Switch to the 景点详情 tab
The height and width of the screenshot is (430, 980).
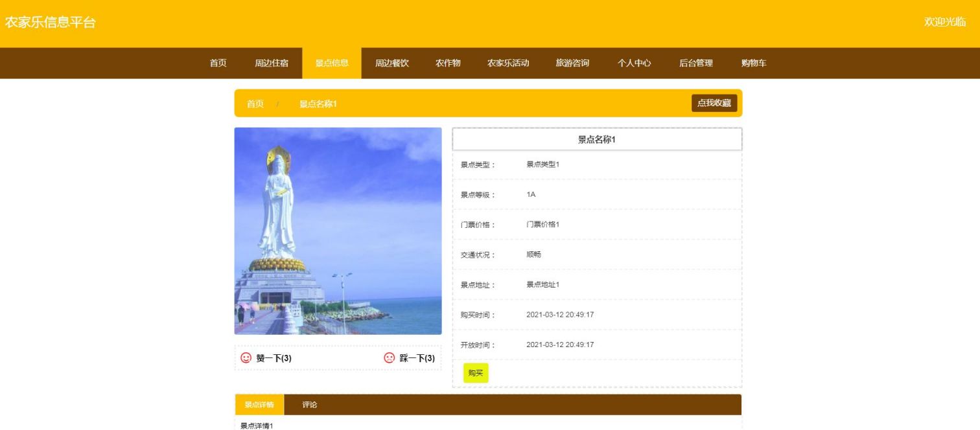(259, 405)
